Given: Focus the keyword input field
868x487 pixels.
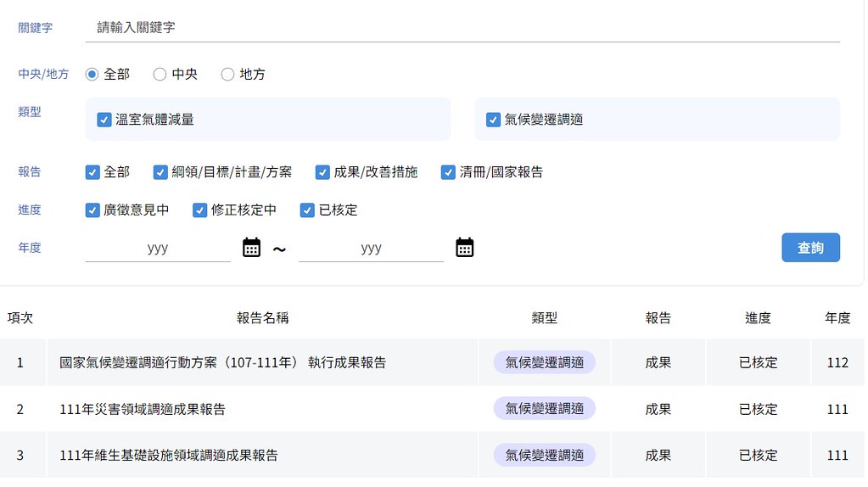Looking at the screenshot, I should pyautogui.click(x=462, y=28).
